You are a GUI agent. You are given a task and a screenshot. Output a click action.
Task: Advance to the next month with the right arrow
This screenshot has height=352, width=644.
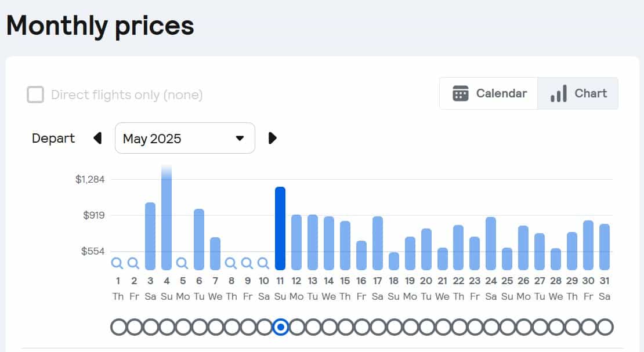click(273, 138)
